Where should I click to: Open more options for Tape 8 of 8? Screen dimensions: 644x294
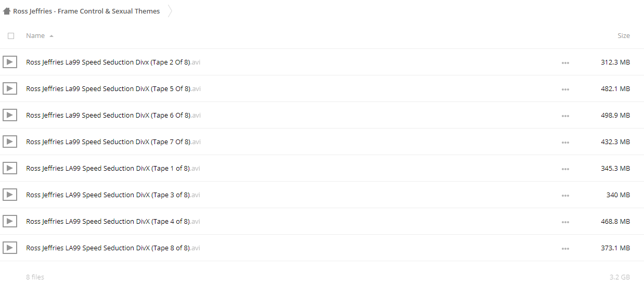[565, 248]
